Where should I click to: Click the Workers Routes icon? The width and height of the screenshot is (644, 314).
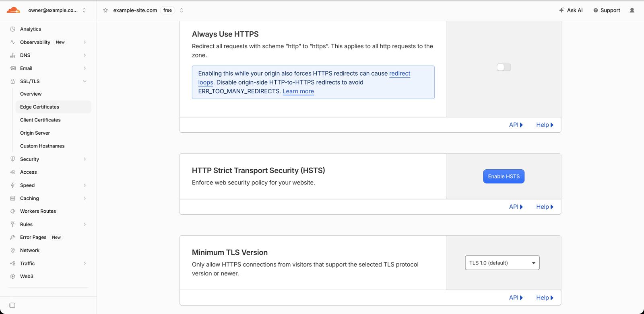tap(13, 211)
